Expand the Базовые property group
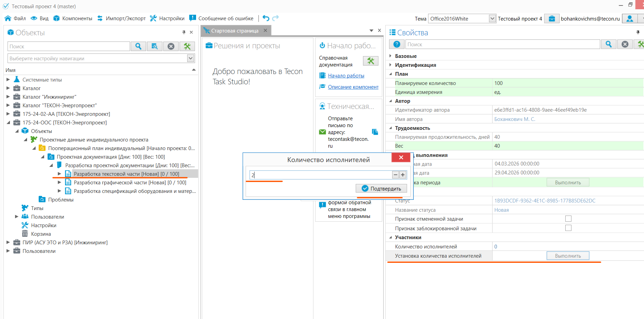Screen dimensions: 644x319 (x=390, y=56)
